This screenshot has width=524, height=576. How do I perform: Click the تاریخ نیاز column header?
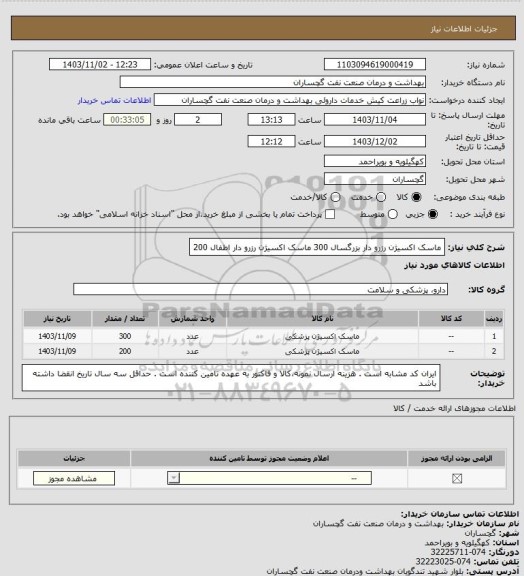57,318
